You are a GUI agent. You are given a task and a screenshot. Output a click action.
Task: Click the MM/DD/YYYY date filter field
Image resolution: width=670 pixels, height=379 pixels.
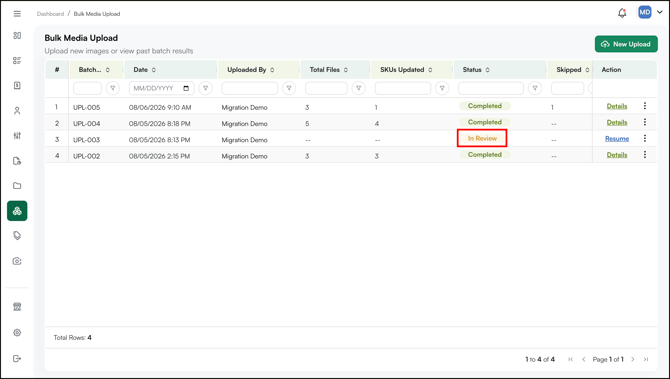point(162,88)
